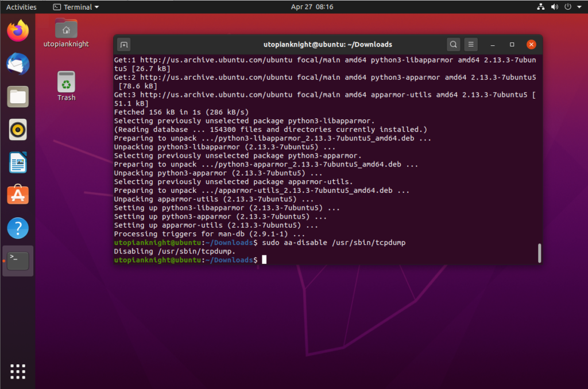Open the terminal search
The height and width of the screenshot is (389, 588).
point(453,44)
